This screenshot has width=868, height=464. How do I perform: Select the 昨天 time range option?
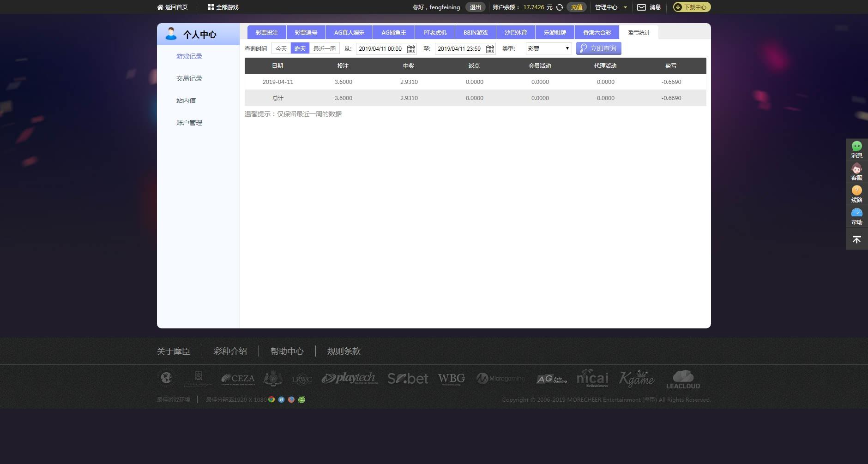click(x=300, y=48)
